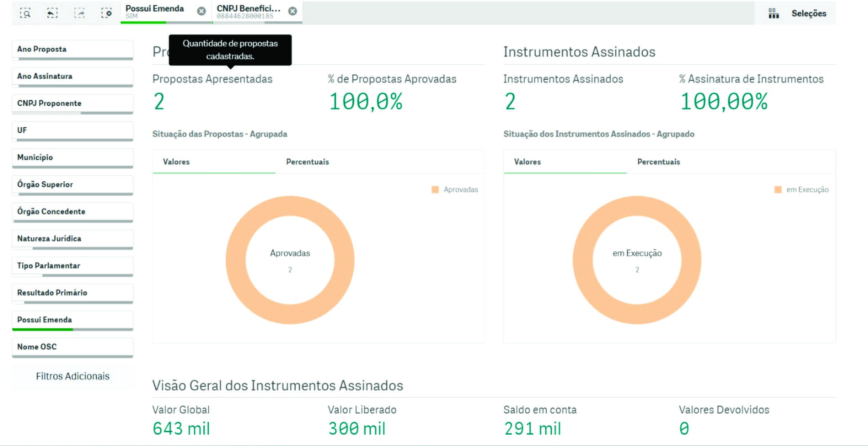
Task: Select the Natureza Jurídica filter field
Action: (73, 239)
